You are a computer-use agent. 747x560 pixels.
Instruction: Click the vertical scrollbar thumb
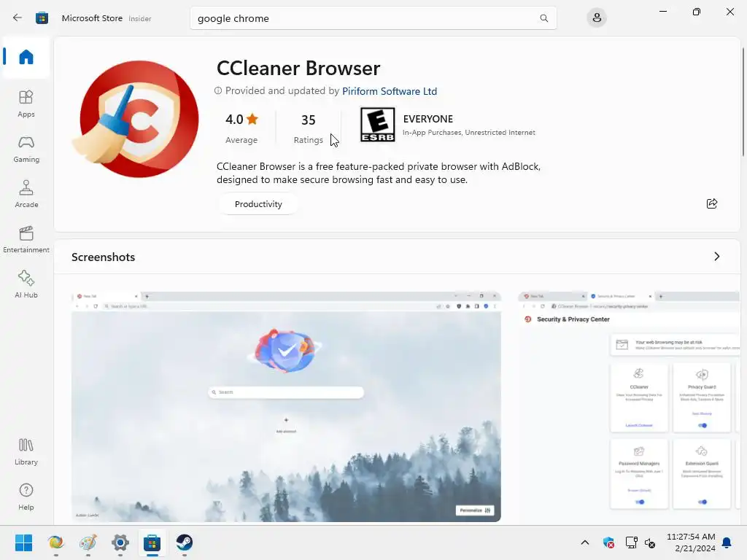point(743,101)
